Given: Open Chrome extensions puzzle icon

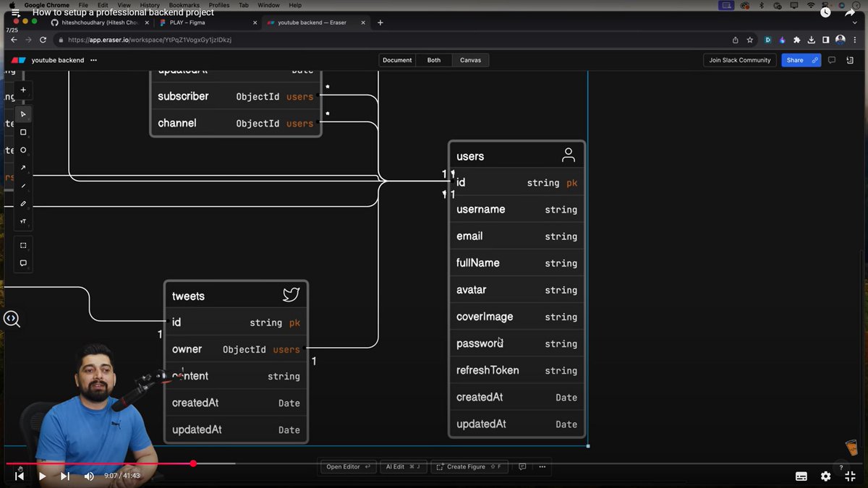Looking at the screenshot, I should point(797,40).
